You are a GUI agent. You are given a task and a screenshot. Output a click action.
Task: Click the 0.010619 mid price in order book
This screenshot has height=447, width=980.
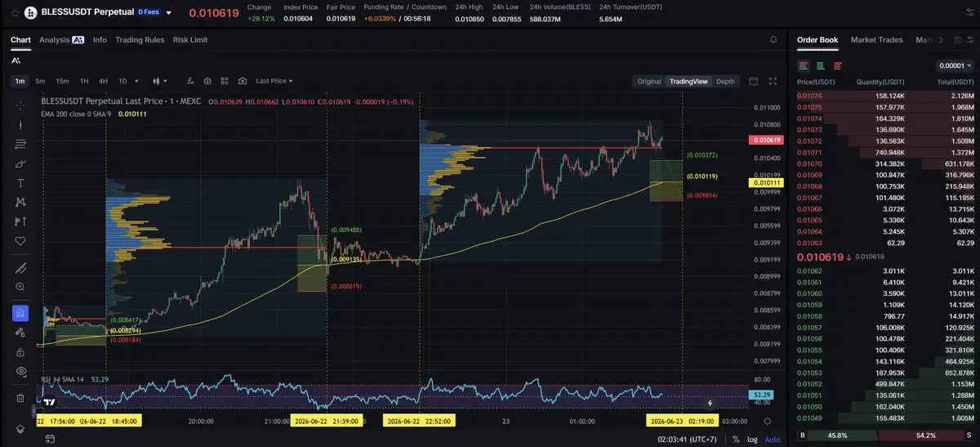[820, 257]
